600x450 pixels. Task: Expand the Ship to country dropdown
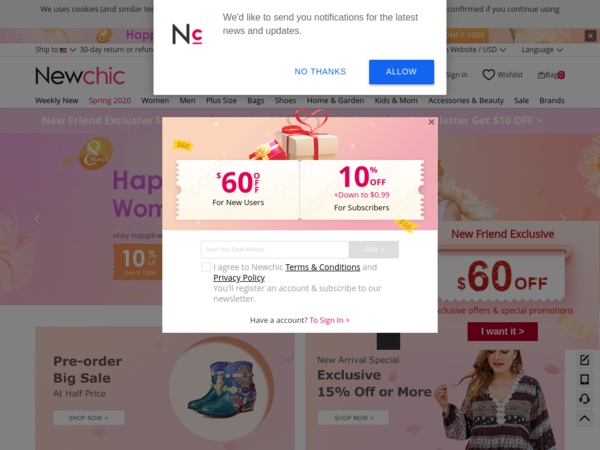[56, 50]
